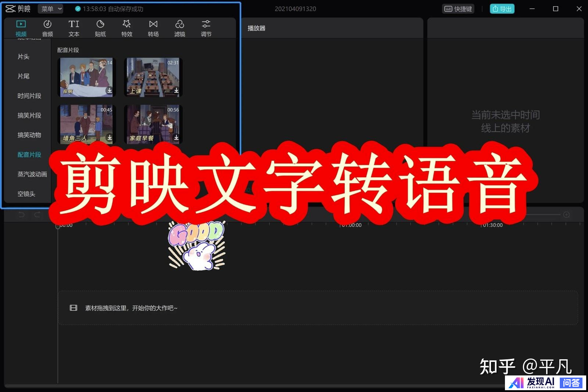Select the 搞笑动物 category

coord(29,135)
